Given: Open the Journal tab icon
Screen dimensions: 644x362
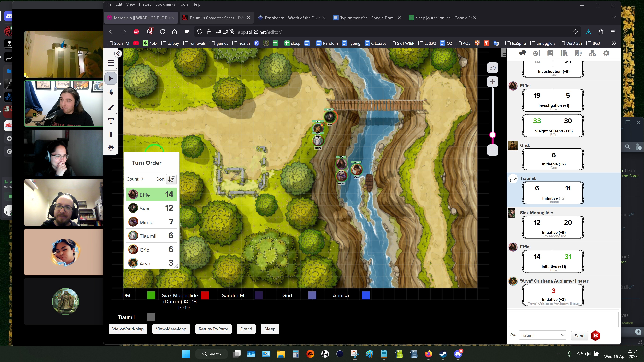Looking at the screenshot, I should (550, 53).
